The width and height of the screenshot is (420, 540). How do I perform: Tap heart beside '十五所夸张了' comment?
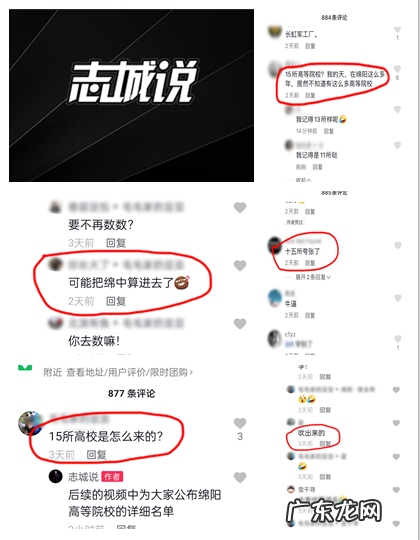tap(398, 246)
